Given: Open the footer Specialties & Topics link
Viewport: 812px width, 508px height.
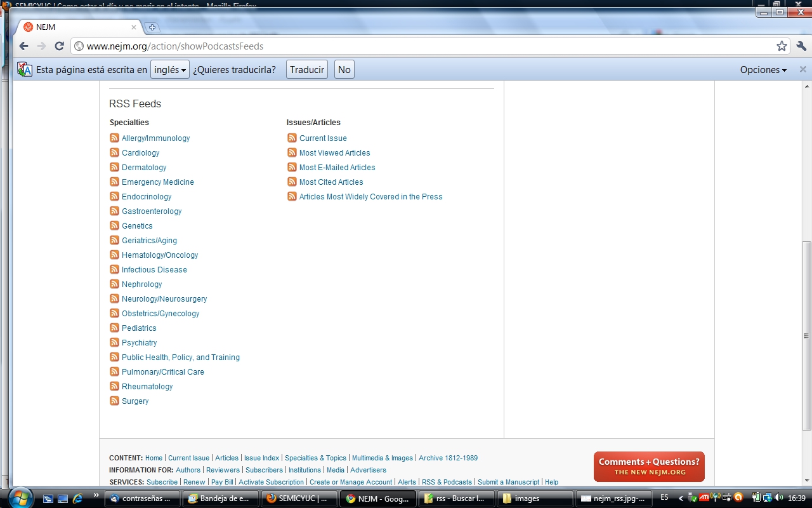Looking at the screenshot, I should coord(315,458).
